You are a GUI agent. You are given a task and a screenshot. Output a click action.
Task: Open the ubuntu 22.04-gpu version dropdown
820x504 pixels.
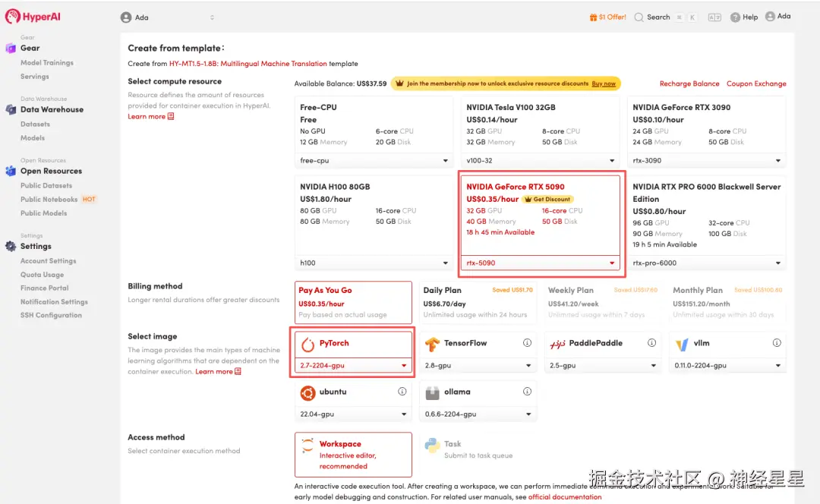click(353, 414)
